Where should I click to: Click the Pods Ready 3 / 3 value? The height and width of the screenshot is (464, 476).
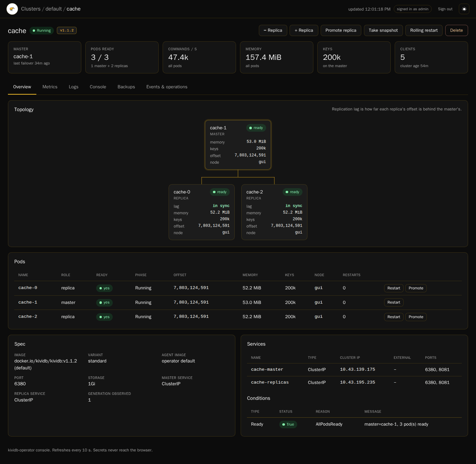[100, 58]
